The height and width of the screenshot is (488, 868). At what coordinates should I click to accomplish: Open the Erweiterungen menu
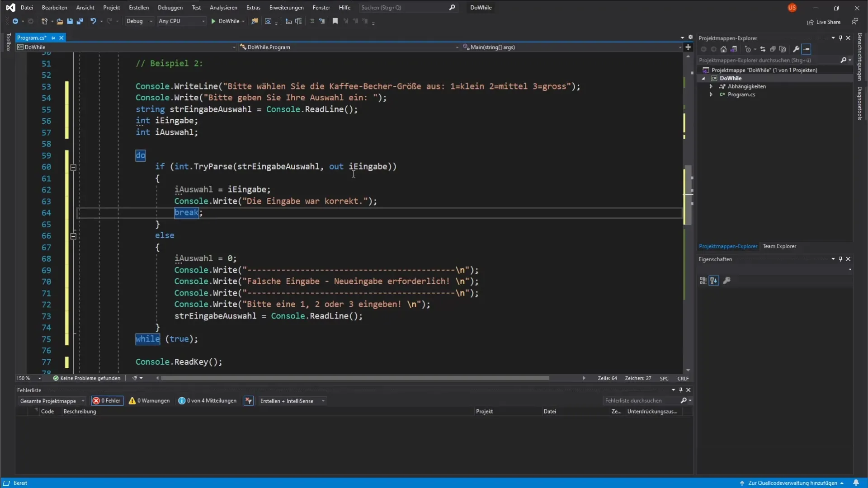click(x=286, y=8)
